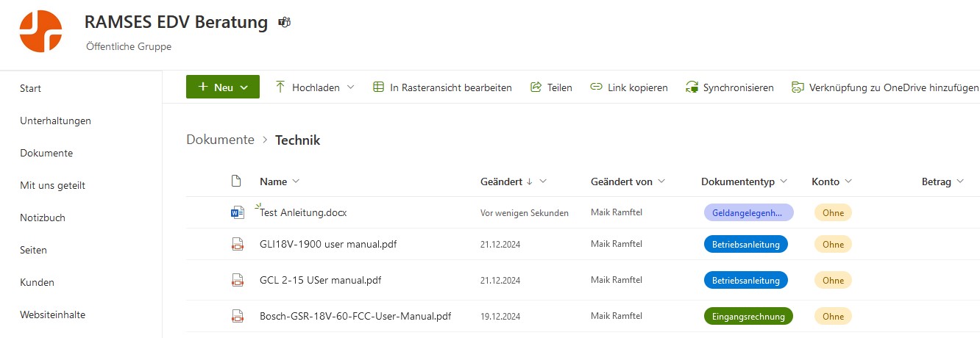Click Synchronisieren in the toolbar
The image size is (980, 338).
tap(730, 87)
